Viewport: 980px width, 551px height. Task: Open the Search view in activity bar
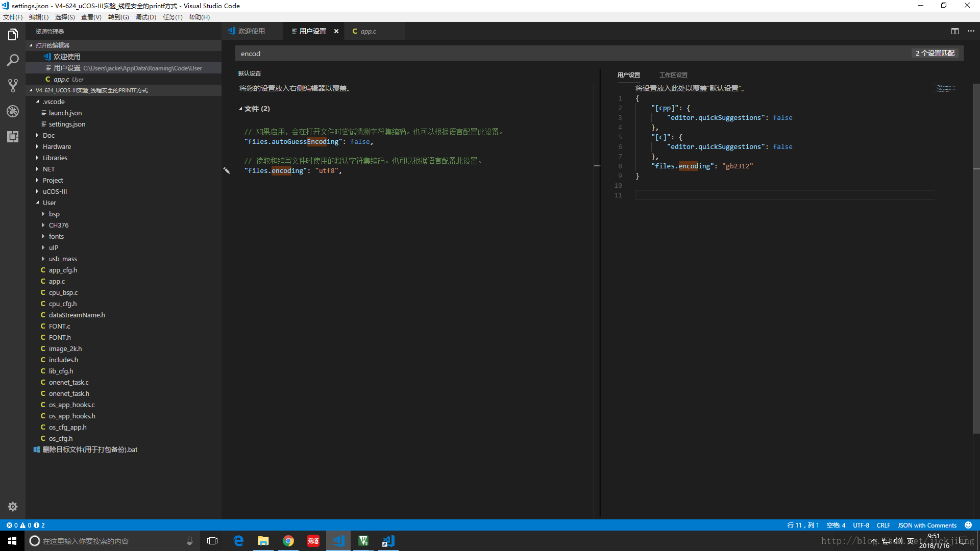13,60
